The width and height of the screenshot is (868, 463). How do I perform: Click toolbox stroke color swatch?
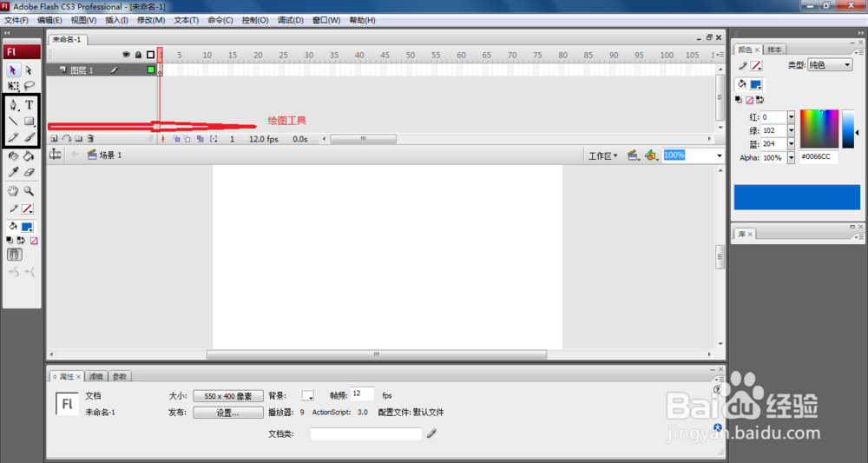(27, 208)
